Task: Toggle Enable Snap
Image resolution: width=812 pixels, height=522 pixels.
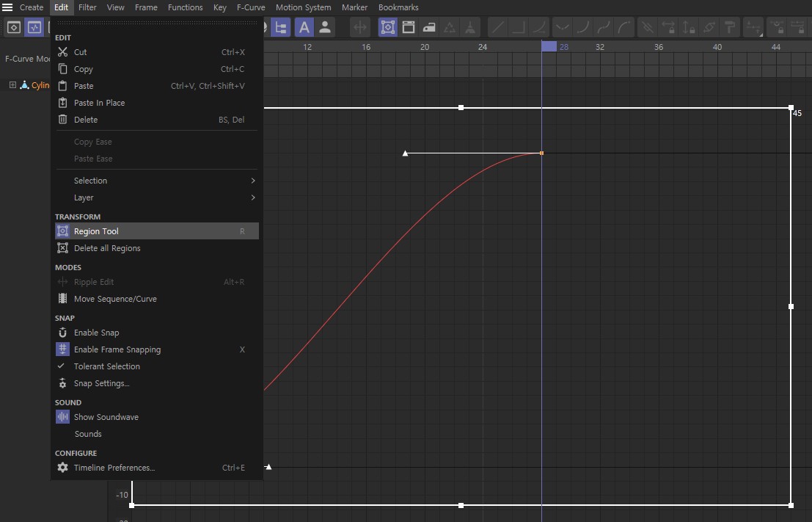Action: (x=157, y=333)
